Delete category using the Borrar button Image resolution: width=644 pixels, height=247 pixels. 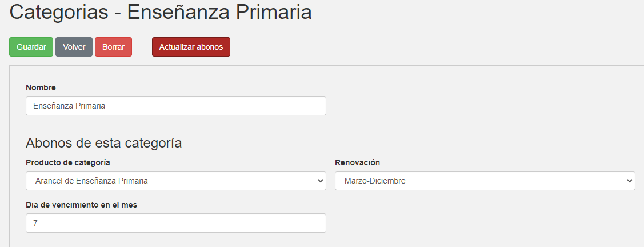pyautogui.click(x=113, y=47)
